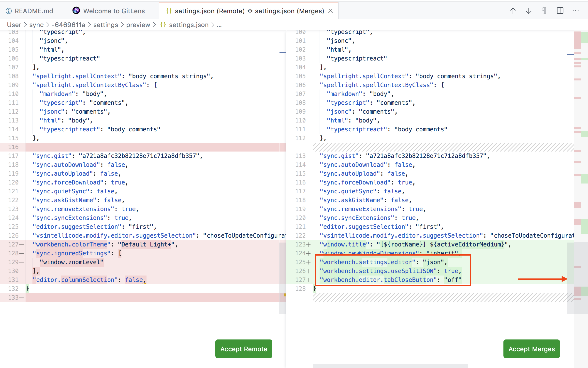The height and width of the screenshot is (368, 588).
Task: Switch to README.md tab
Action: [x=33, y=11]
